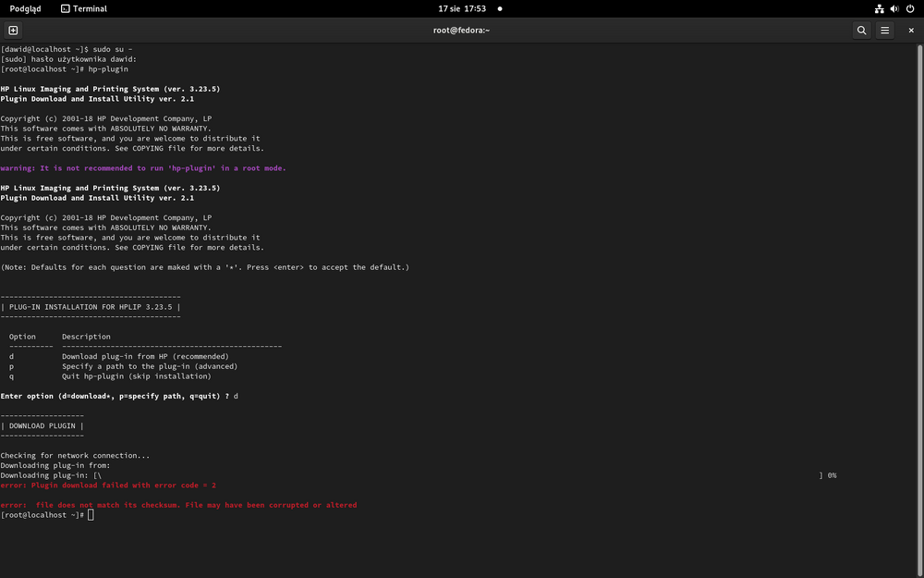The image size is (924, 578).
Task: Close the terminal window
Action: click(910, 31)
